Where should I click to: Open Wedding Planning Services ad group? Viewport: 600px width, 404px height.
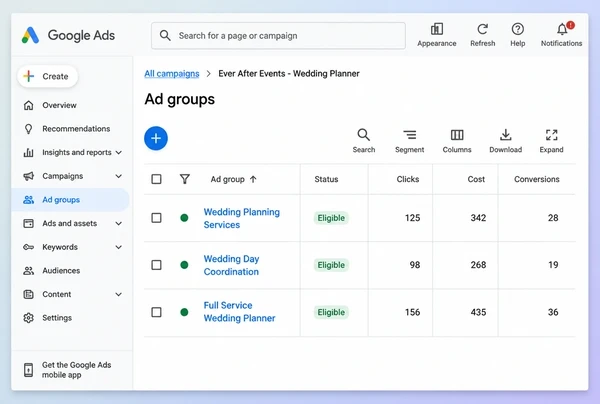241,218
